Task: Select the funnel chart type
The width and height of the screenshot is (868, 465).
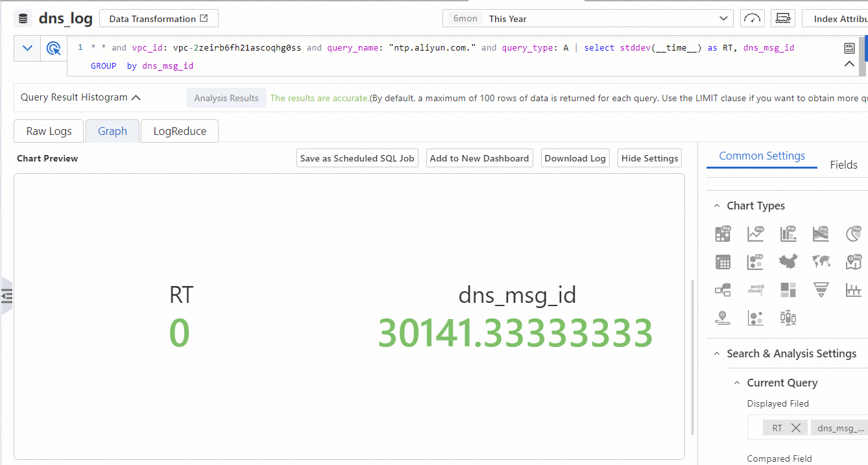Action: pyautogui.click(x=821, y=290)
